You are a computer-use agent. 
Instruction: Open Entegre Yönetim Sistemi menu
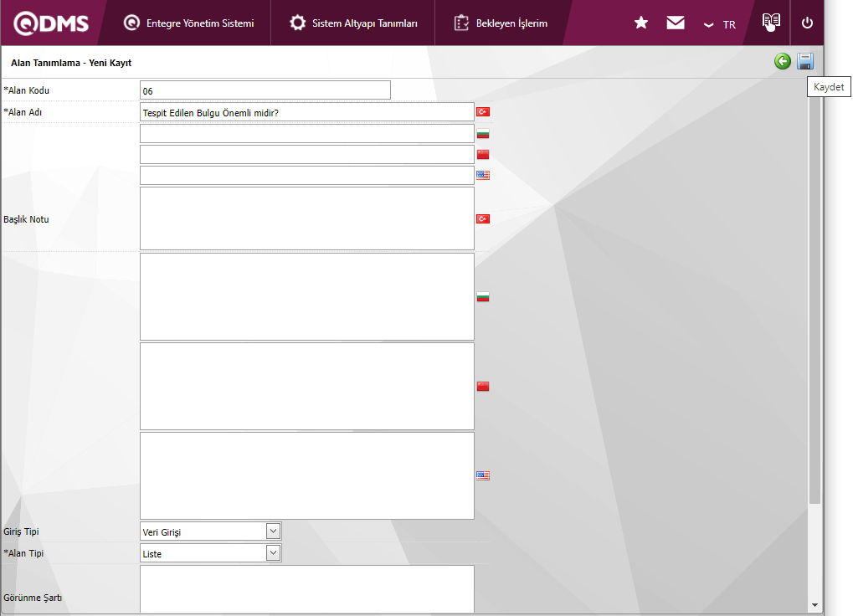189,23
